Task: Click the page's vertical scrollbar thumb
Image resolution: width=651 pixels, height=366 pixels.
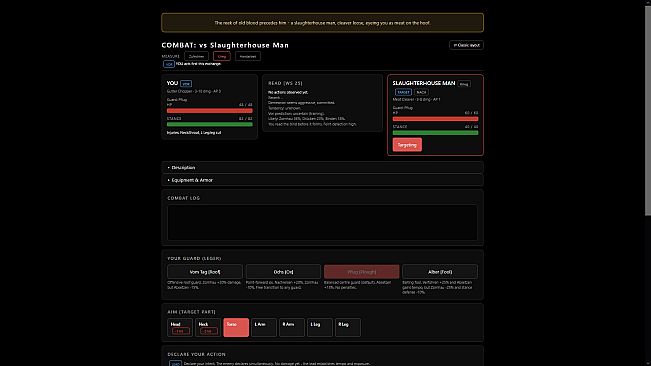Action: point(648,110)
